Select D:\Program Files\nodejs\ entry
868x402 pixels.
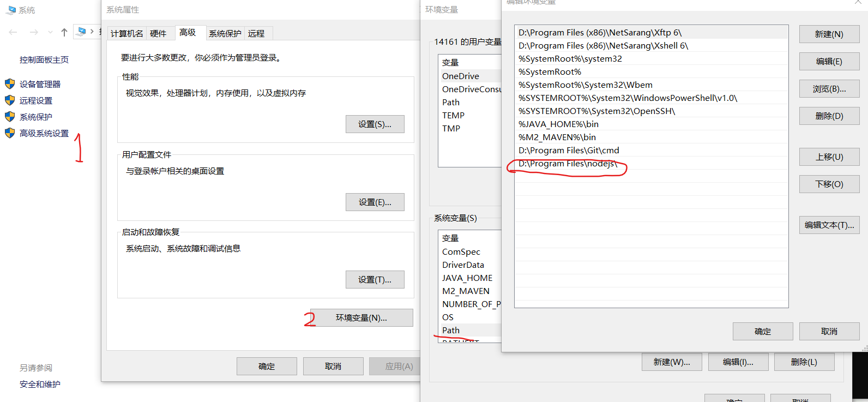[652, 164]
